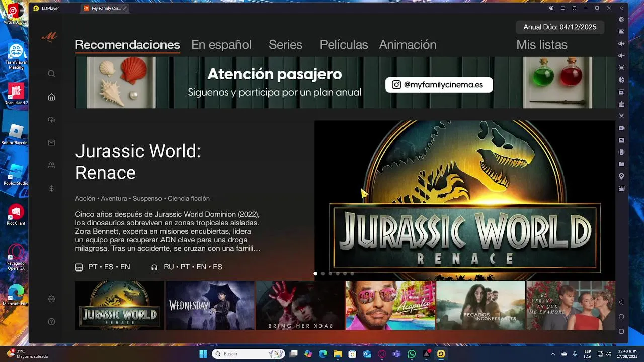Viewport: 644px width, 362px height.
Task: Open LDPlayer video recorder icon
Action: click(x=622, y=128)
